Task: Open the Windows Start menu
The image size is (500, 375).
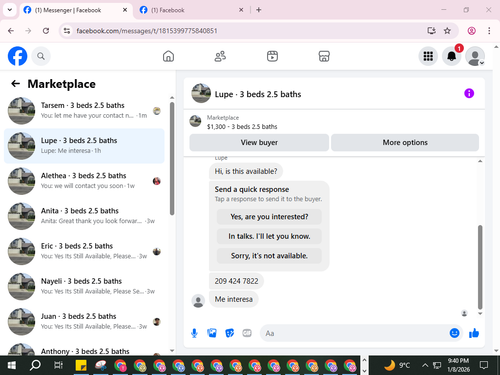Action: click(x=11, y=365)
